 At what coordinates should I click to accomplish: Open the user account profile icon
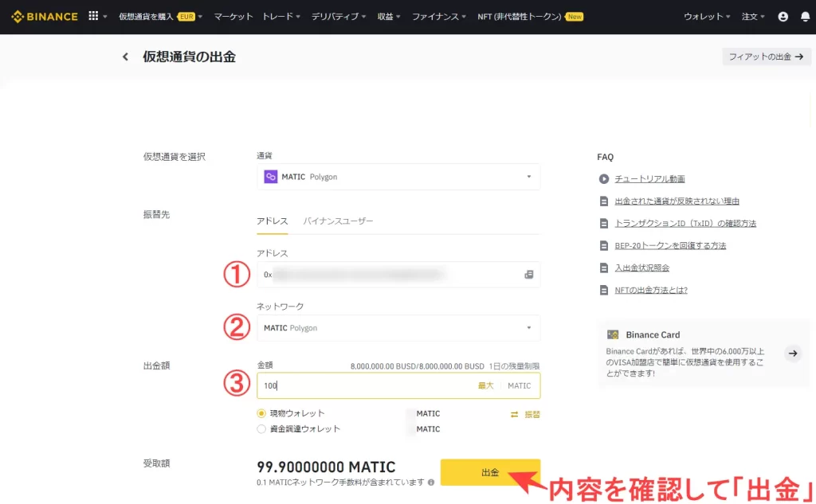pyautogui.click(x=783, y=17)
